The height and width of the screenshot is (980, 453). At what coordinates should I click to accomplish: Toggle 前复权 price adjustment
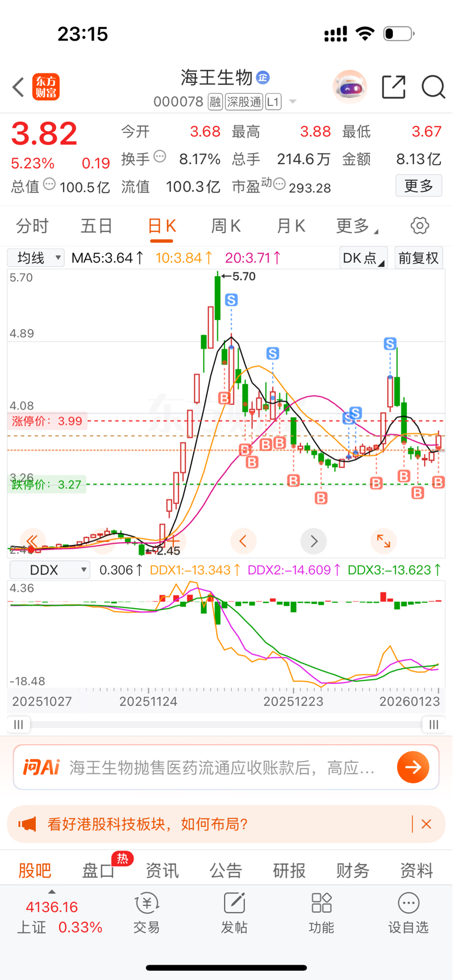[x=419, y=258]
